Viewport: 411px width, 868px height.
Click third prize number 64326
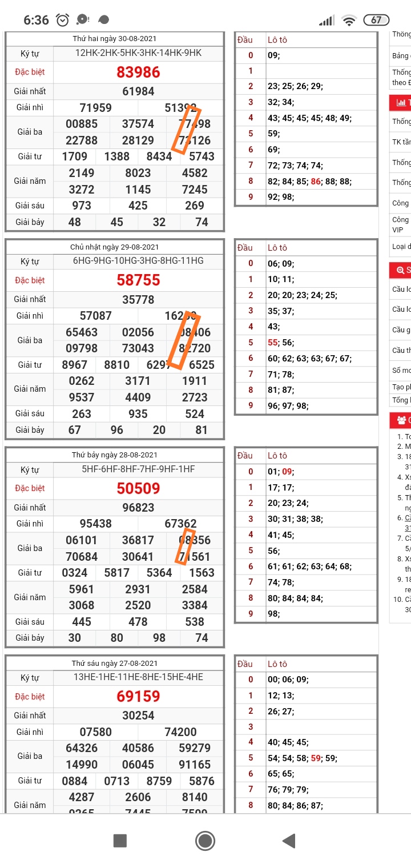click(82, 748)
